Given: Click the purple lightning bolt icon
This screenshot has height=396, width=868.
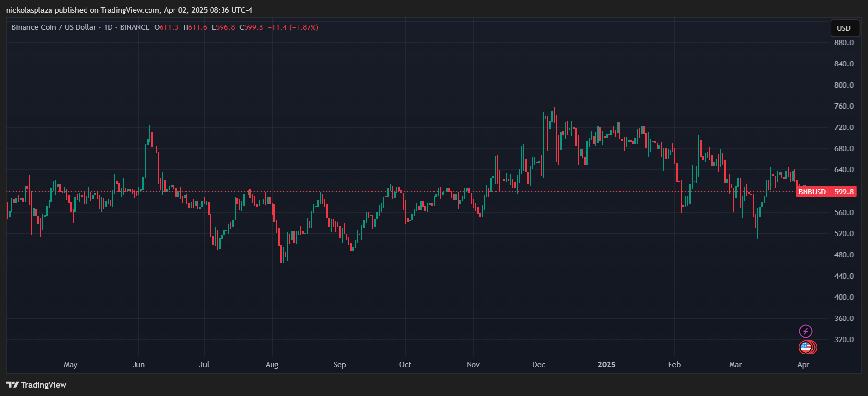Looking at the screenshot, I should (x=806, y=331).
